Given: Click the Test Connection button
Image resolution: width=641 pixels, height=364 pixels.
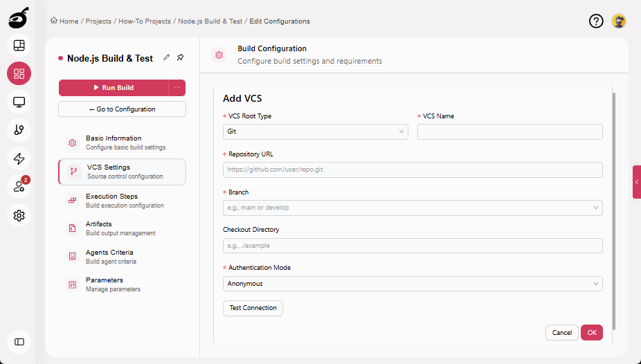Looking at the screenshot, I should point(253,308).
